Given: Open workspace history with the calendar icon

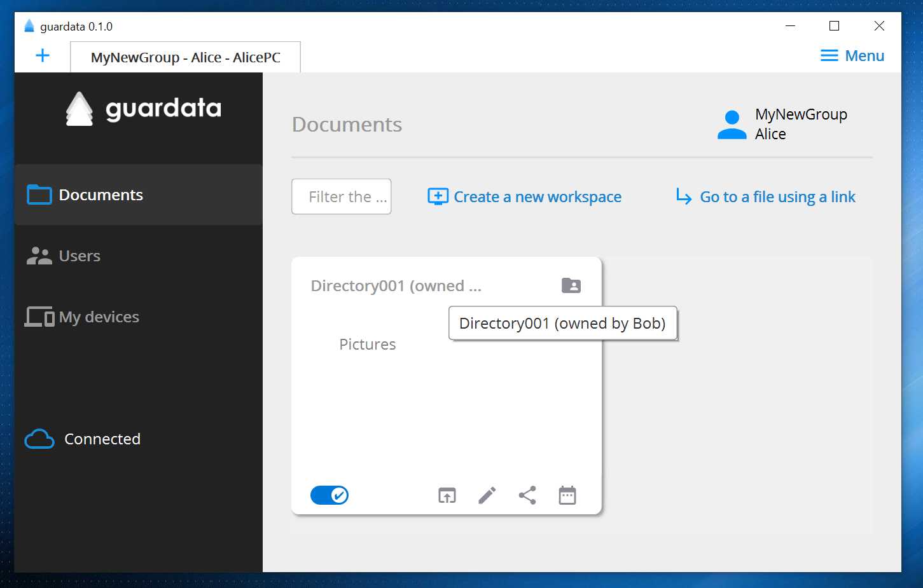Looking at the screenshot, I should [567, 495].
